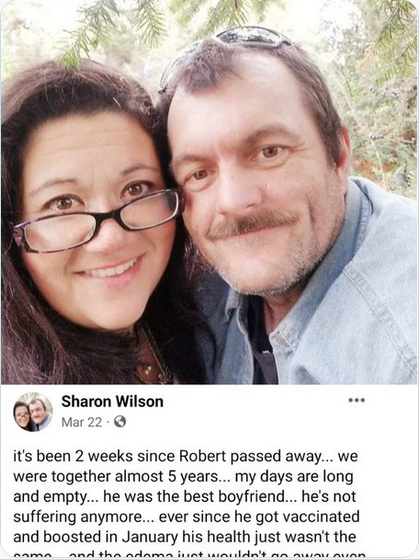Visit the Sharon Wilson profile name link
420x559 pixels.
[x=112, y=401]
